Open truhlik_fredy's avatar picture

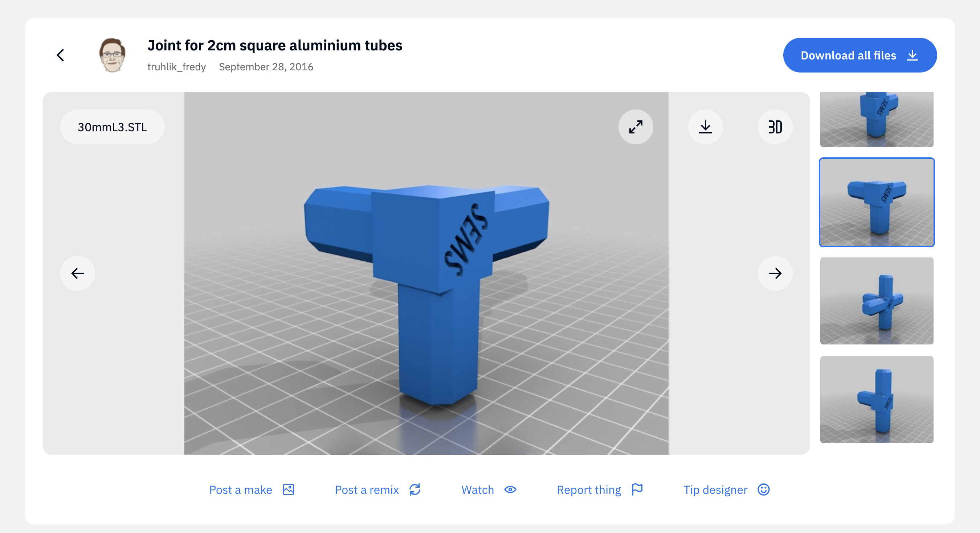[x=112, y=55]
